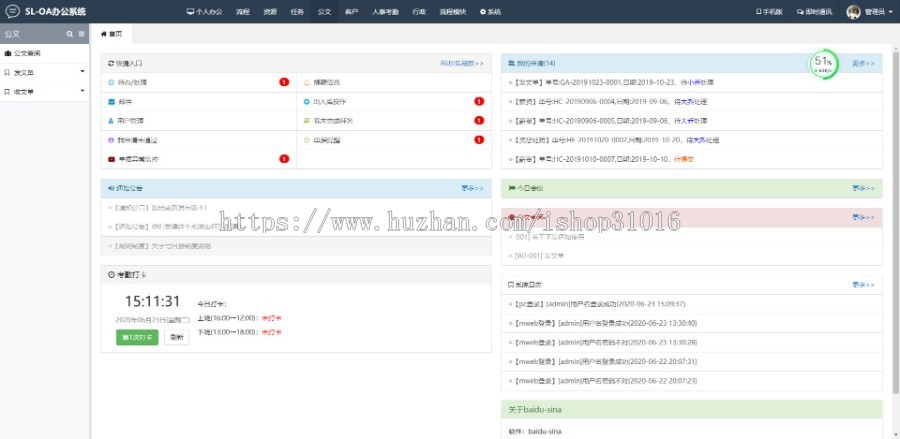
Task: Click the clock icon for 待办/处理
Action: point(111,83)
